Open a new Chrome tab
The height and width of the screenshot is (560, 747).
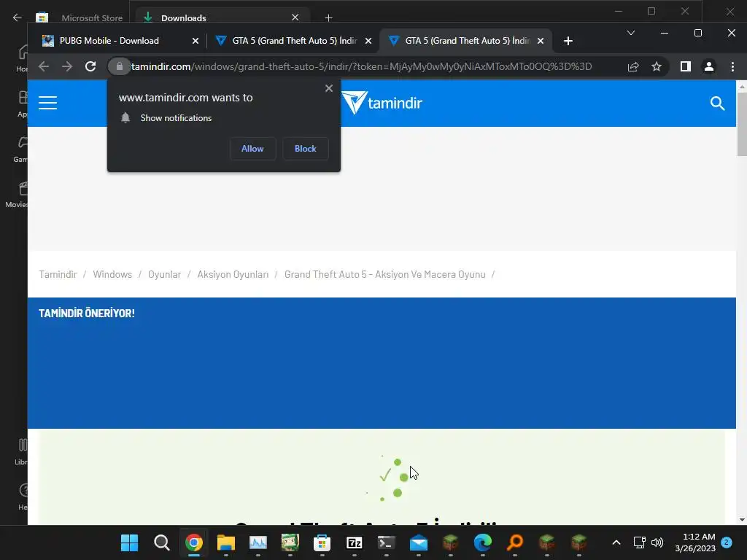568,41
